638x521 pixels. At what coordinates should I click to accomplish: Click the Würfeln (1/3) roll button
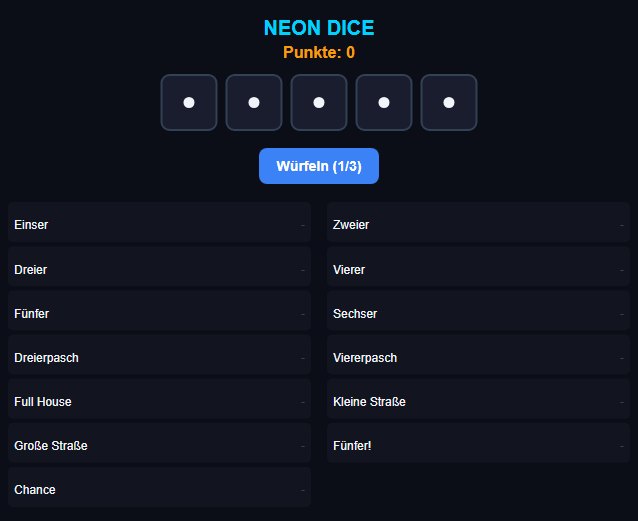pyautogui.click(x=319, y=166)
